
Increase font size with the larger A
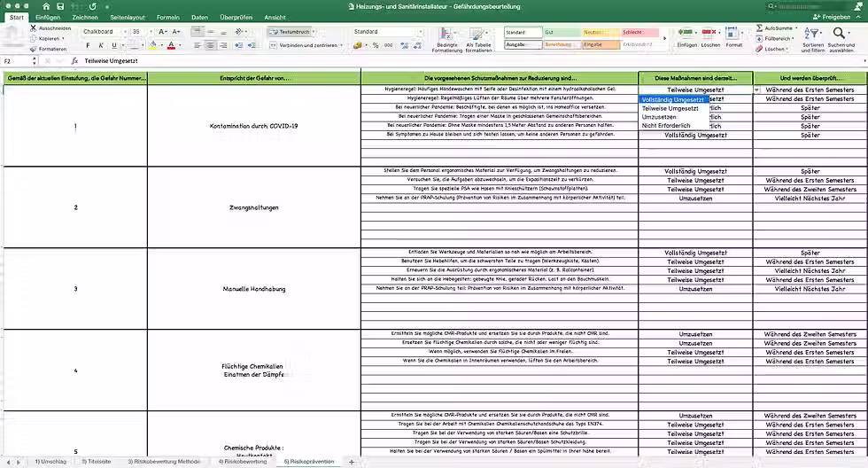click(x=162, y=32)
